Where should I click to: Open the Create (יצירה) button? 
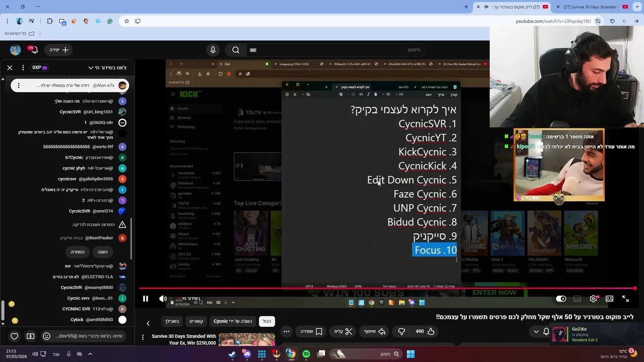point(59,50)
